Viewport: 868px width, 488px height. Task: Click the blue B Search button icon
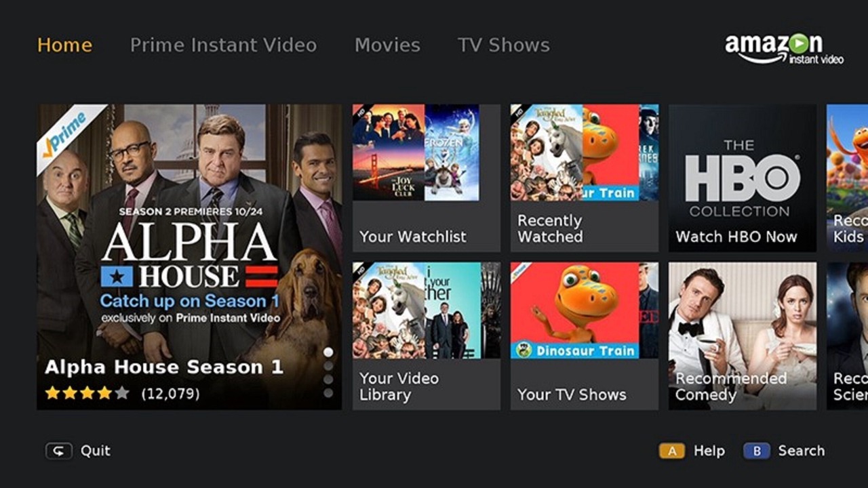click(756, 451)
